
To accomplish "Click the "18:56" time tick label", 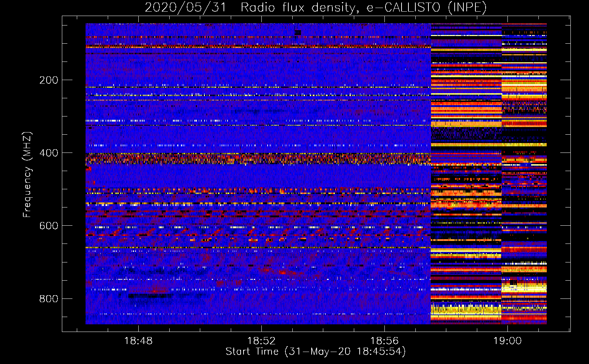I will (x=384, y=341).
